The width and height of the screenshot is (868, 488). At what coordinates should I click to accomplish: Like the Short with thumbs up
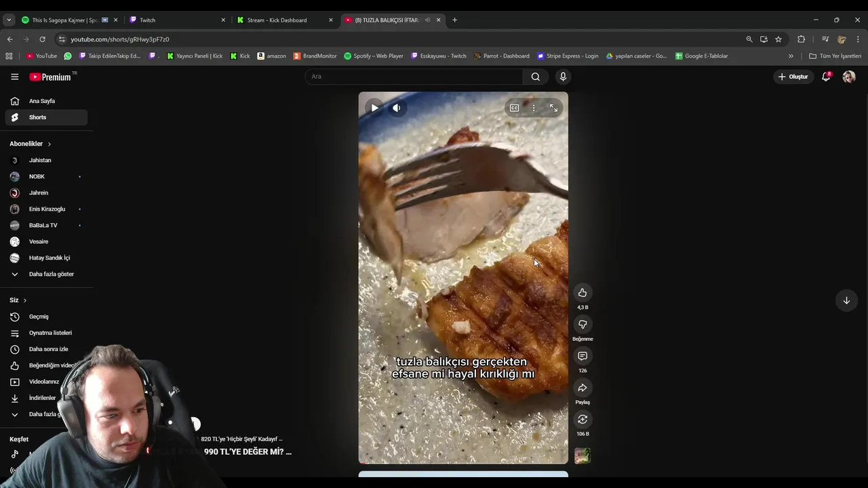583,293
